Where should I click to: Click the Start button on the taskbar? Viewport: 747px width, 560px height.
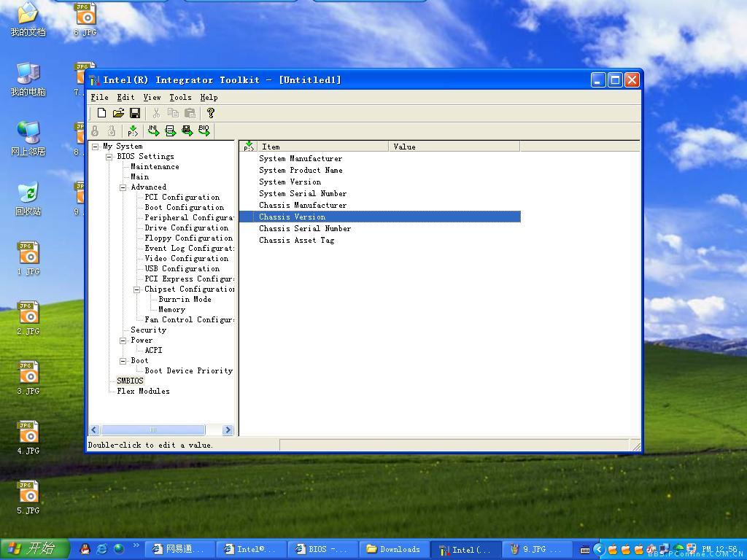click(35, 549)
